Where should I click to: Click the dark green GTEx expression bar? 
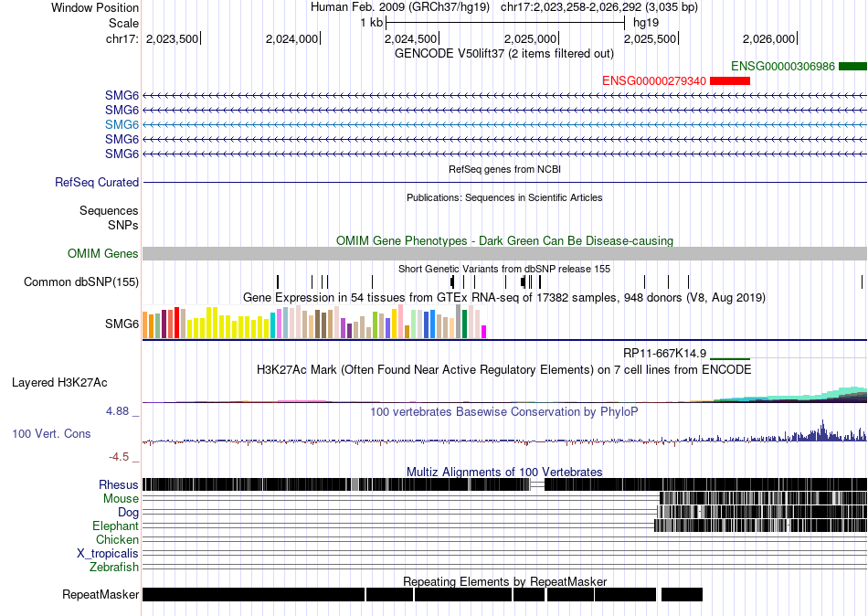tap(464, 324)
